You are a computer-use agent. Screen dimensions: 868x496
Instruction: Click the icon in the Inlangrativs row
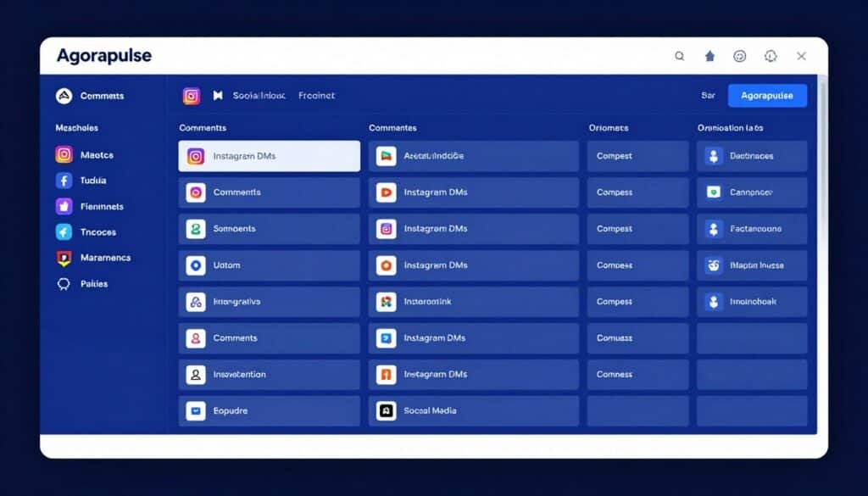(196, 302)
